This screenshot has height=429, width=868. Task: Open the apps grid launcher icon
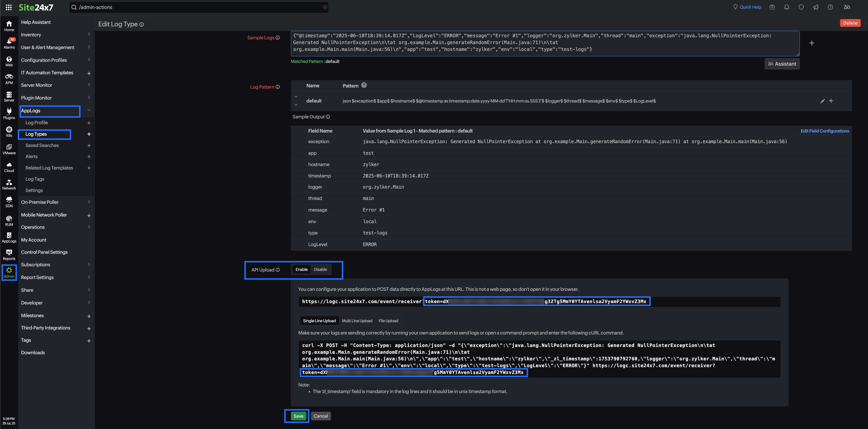click(9, 7)
